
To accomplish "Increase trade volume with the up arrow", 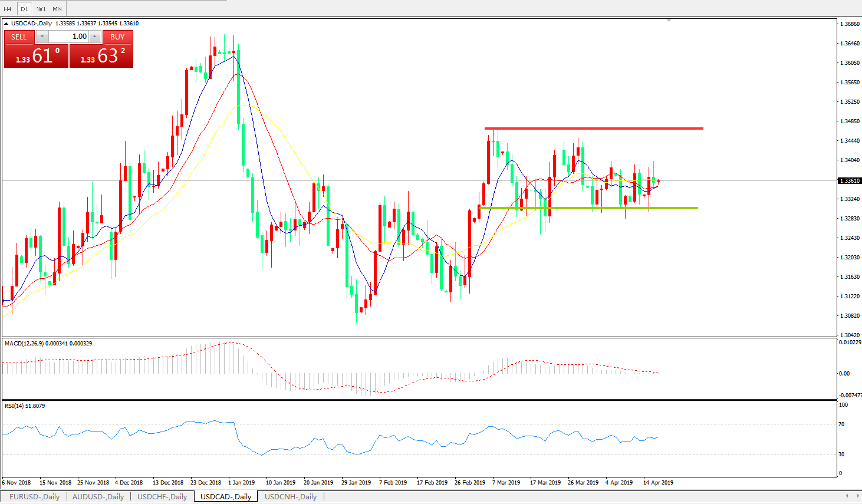I will click(95, 37).
